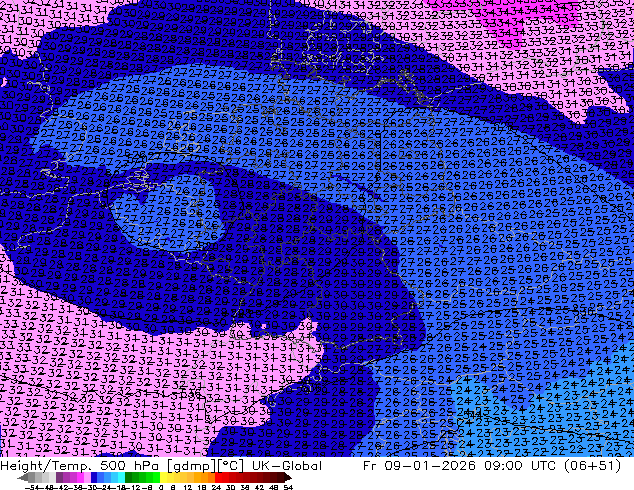Click the "54" value ending the color scale
634x490 pixels.
(288, 487)
